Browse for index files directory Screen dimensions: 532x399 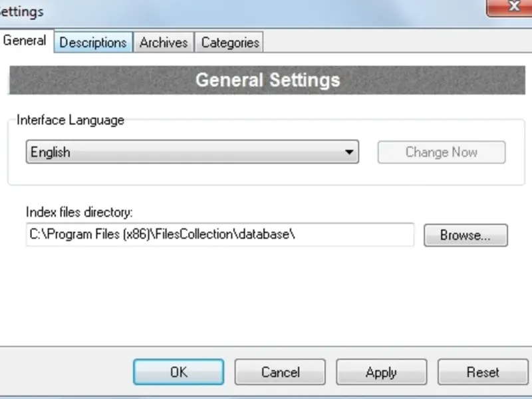465,235
